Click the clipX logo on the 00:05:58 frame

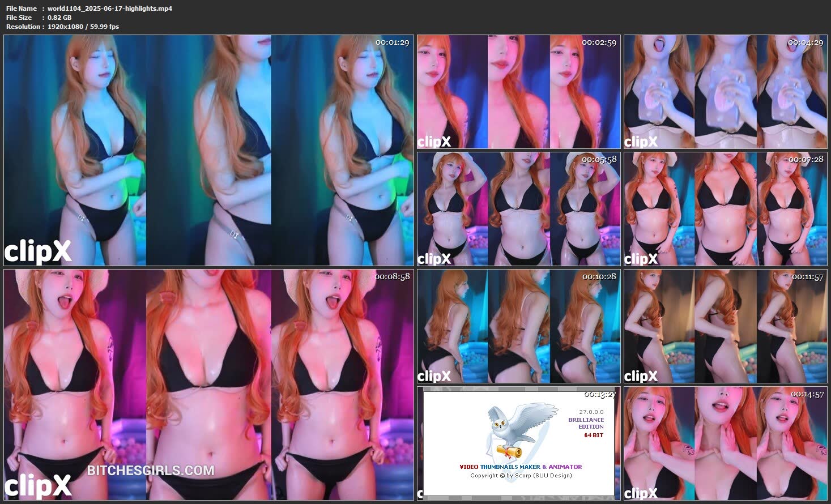434,258
